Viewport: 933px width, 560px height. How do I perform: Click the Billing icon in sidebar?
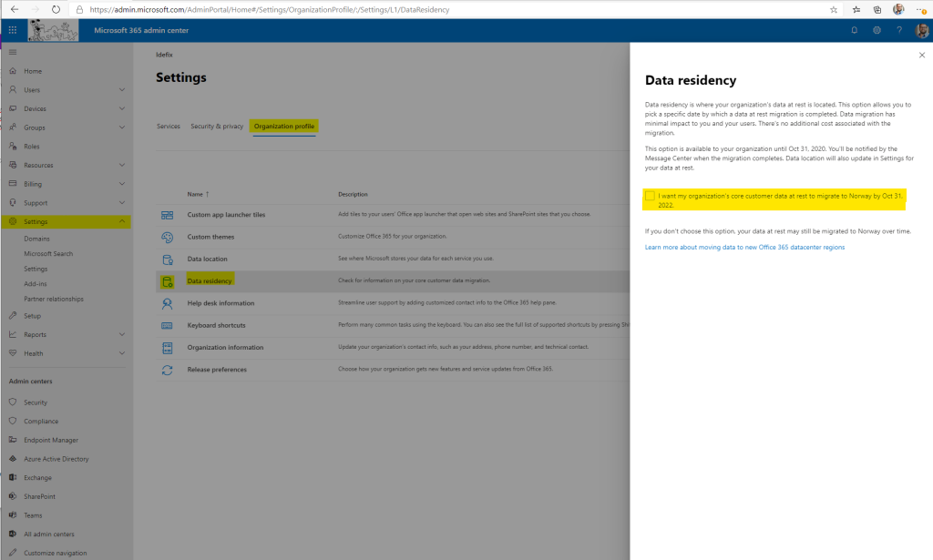(13, 184)
